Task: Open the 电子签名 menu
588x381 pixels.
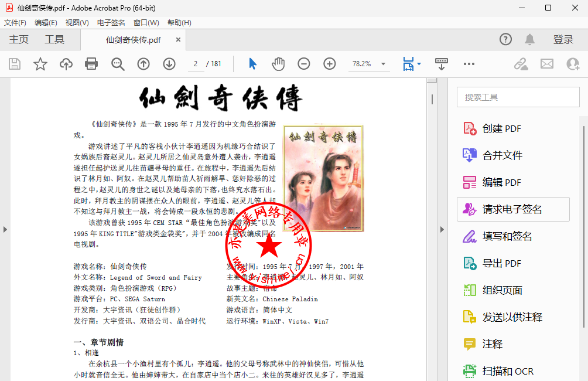Action: pyautogui.click(x=111, y=22)
